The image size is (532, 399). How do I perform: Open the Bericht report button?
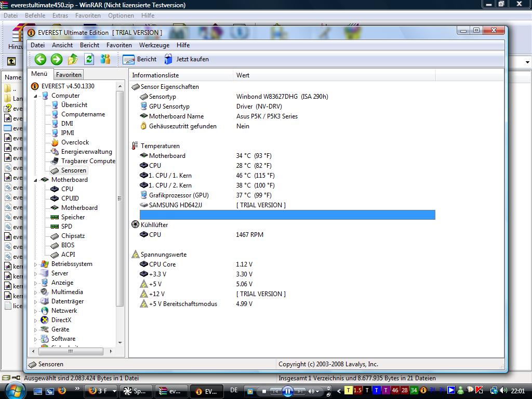(x=140, y=59)
